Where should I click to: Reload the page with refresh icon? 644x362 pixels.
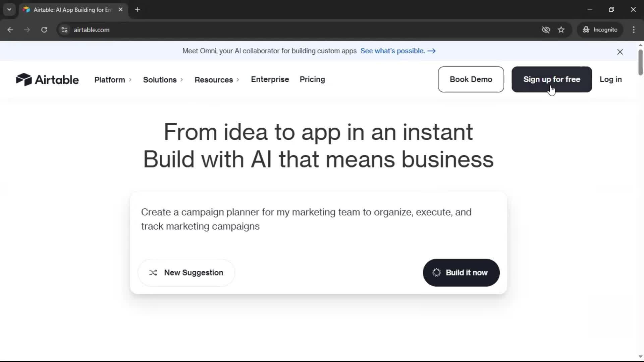coord(44,30)
